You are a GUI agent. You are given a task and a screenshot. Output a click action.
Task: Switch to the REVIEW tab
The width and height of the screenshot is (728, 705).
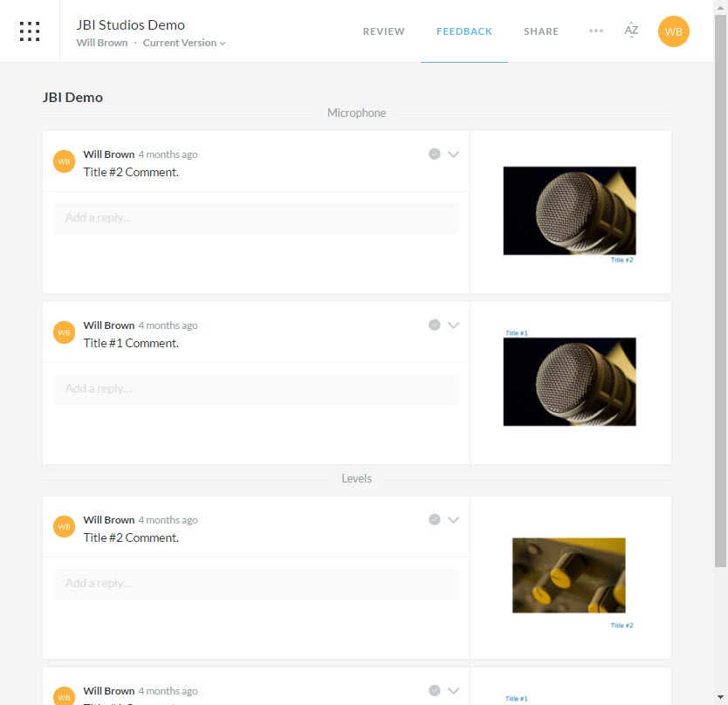point(383,31)
